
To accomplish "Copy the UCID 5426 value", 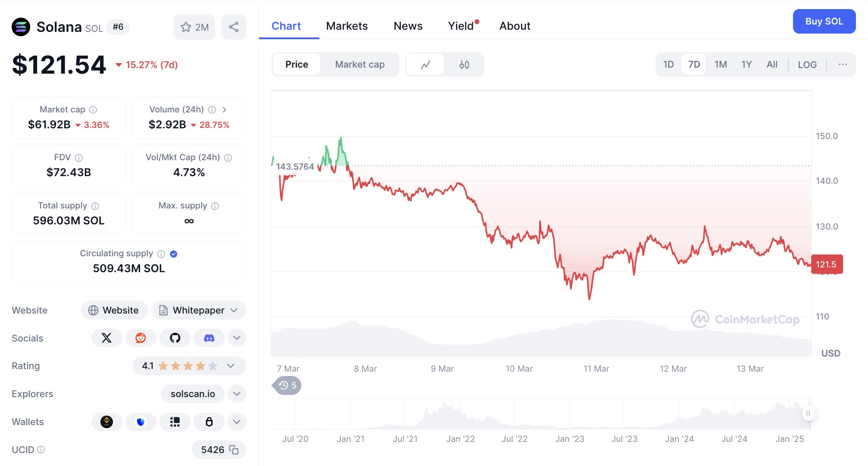I will [234, 450].
